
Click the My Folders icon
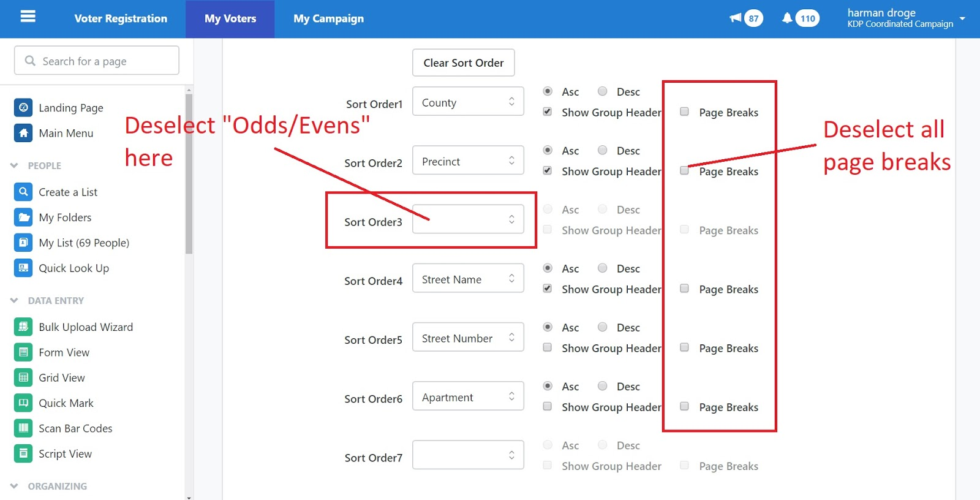tap(23, 218)
